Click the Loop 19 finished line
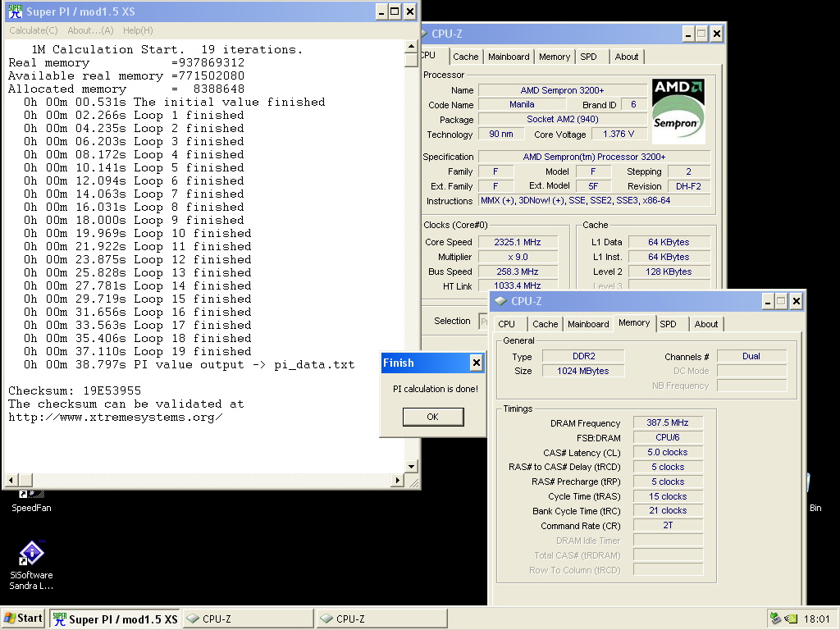Image resolution: width=840 pixels, height=630 pixels. (x=138, y=351)
